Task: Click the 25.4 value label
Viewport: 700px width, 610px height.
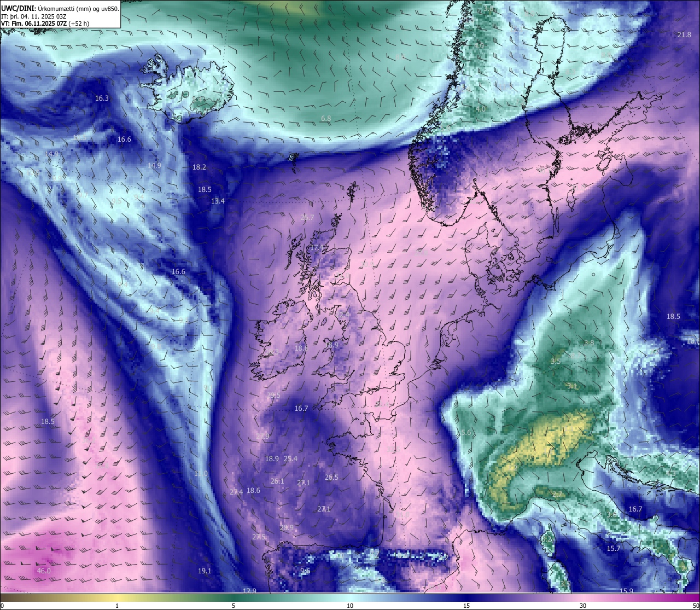Action: pos(290,459)
